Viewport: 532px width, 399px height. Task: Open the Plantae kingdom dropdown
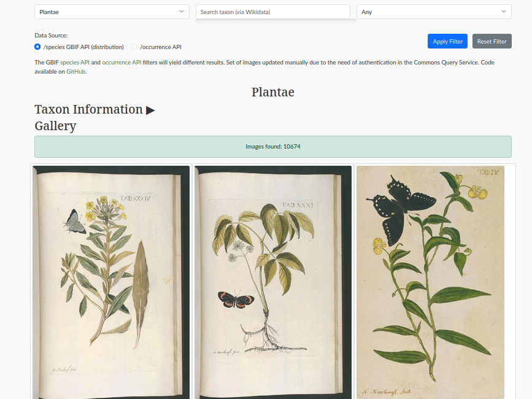click(x=112, y=12)
